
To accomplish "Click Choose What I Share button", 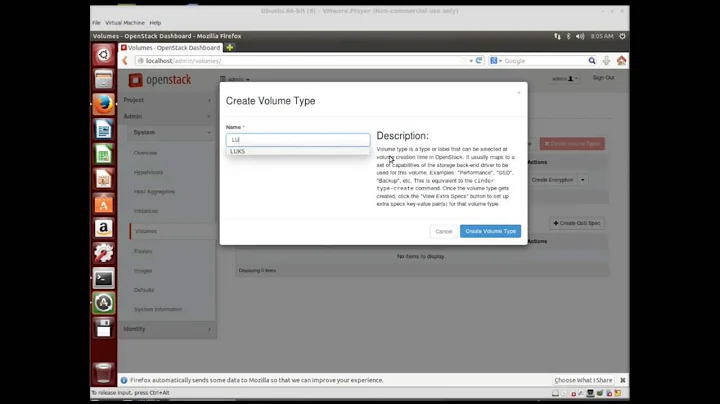I will 583,380.
